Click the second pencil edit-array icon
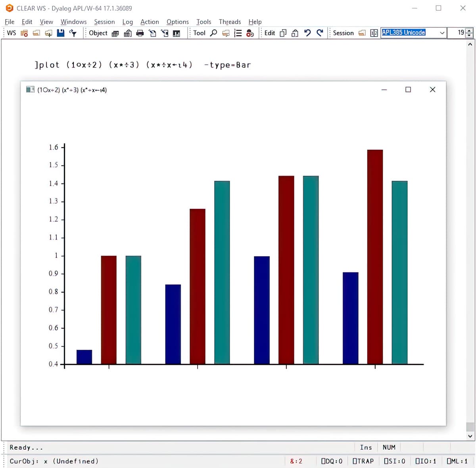The width and height of the screenshot is (476, 468). [x=164, y=33]
